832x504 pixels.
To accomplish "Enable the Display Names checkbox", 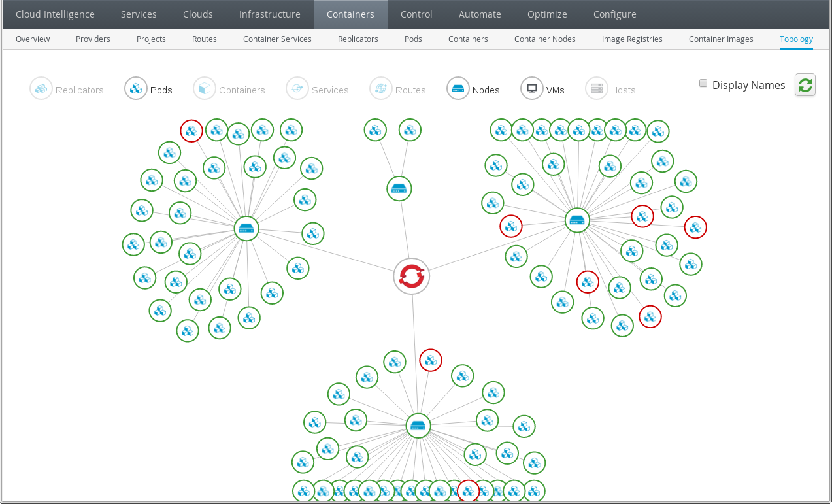I will point(703,84).
